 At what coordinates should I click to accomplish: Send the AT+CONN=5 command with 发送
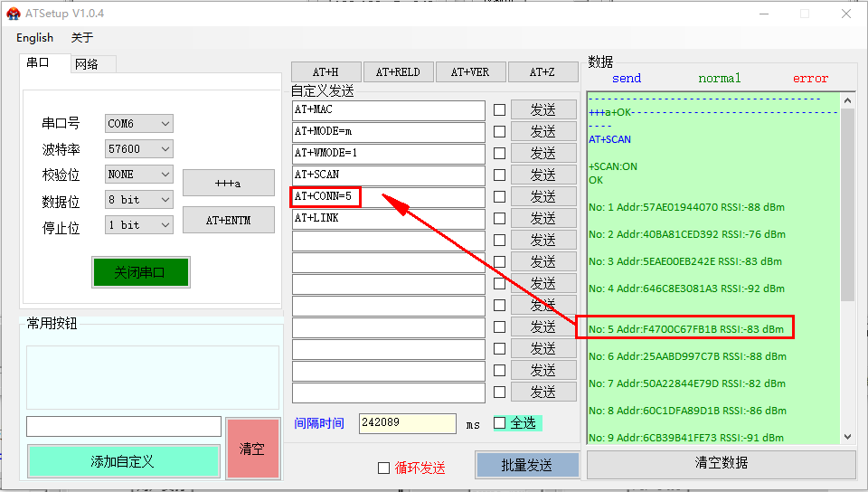[x=542, y=196]
